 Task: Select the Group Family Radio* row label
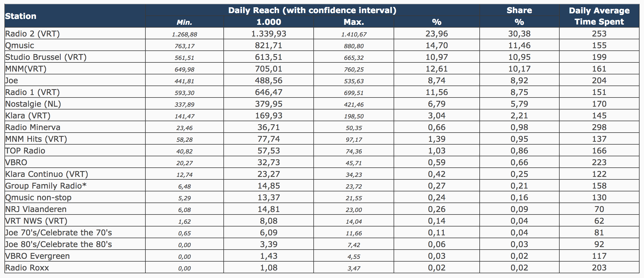coord(46,186)
